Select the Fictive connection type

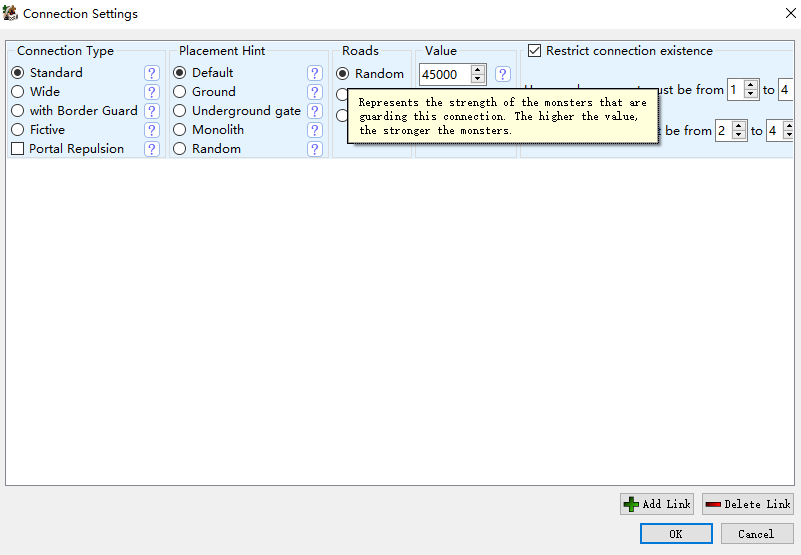[18, 130]
